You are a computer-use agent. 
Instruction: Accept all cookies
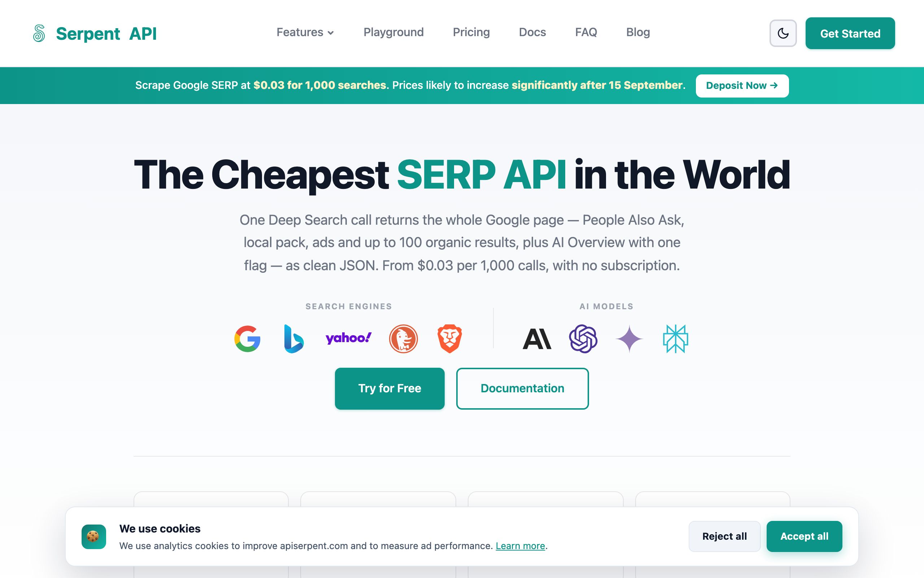[804, 536]
